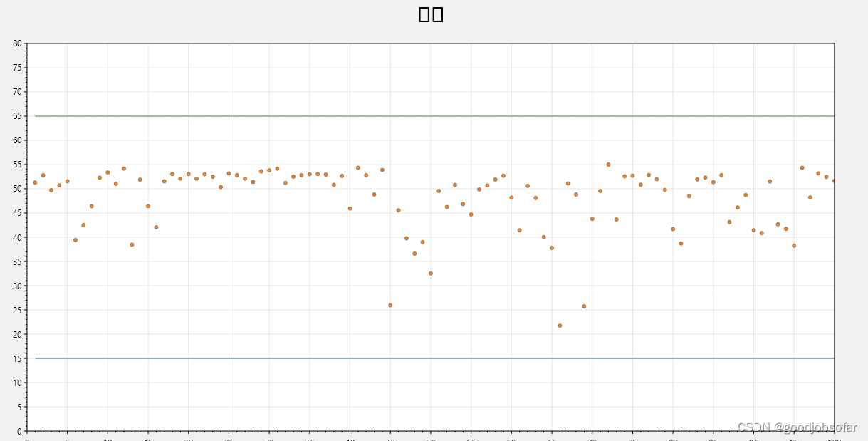The height and width of the screenshot is (441, 868).
Task: Select the green upper reference line at 65
Action: [x=427, y=115]
